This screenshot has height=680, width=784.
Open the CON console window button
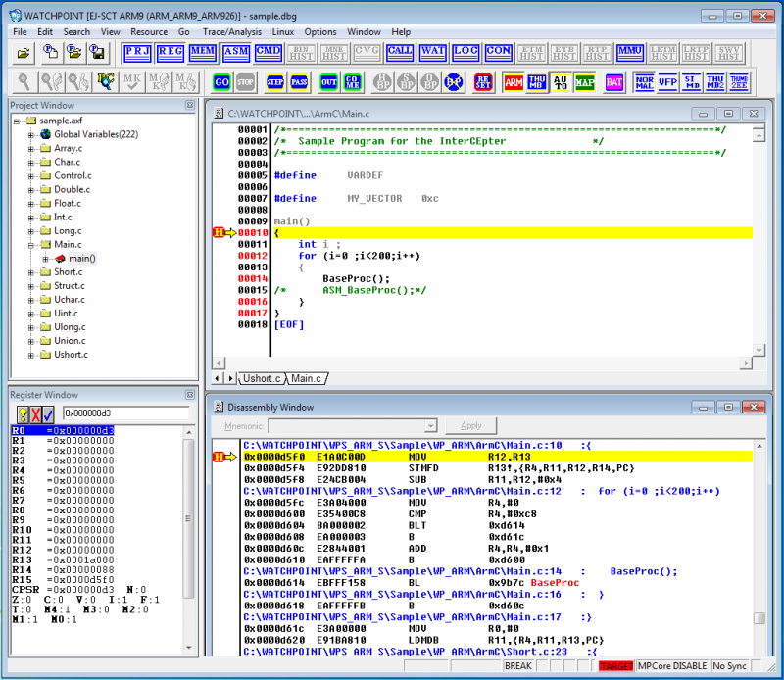point(499,53)
